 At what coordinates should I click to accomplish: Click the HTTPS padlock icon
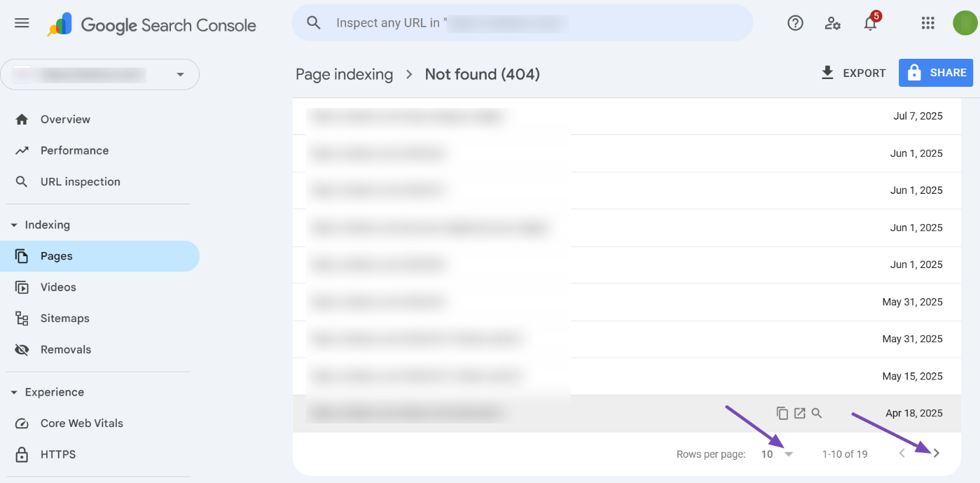22,454
